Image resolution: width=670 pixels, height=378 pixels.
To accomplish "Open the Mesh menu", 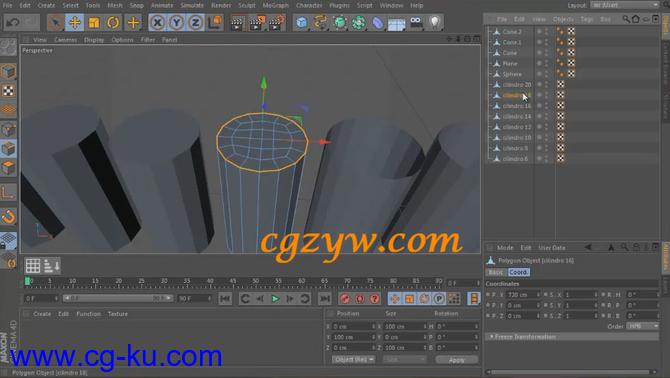I will [115, 6].
